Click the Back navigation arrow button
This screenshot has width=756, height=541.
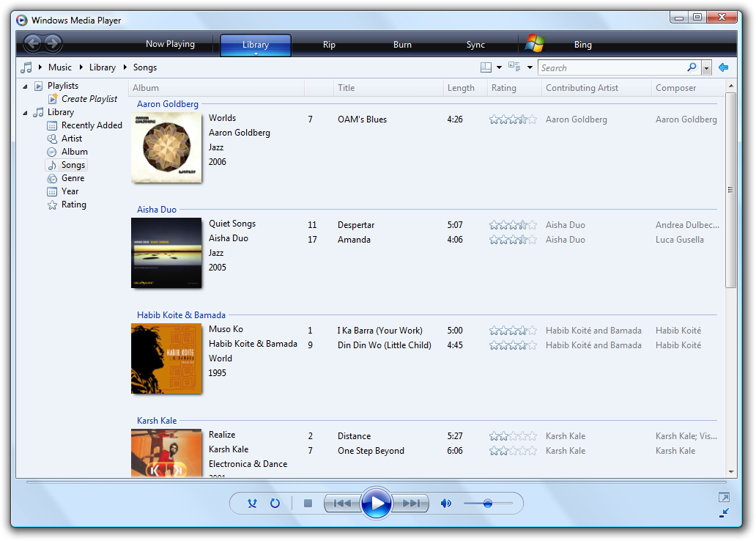pos(33,44)
